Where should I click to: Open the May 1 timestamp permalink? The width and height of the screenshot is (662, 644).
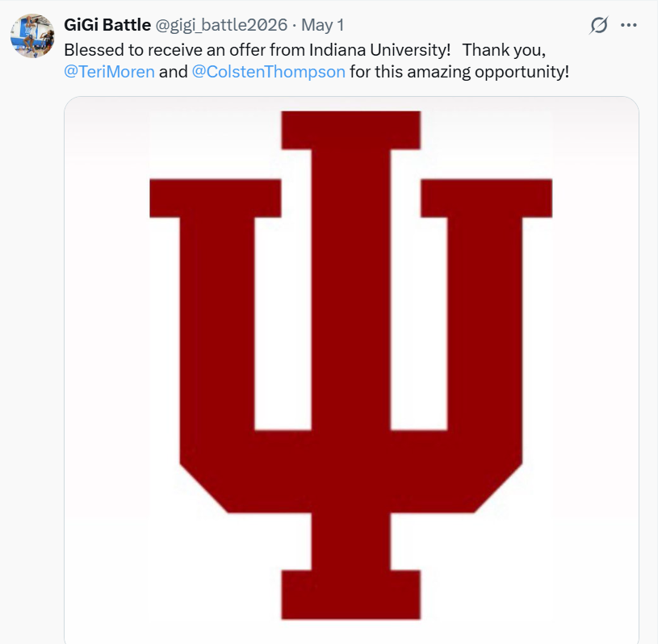click(323, 25)
